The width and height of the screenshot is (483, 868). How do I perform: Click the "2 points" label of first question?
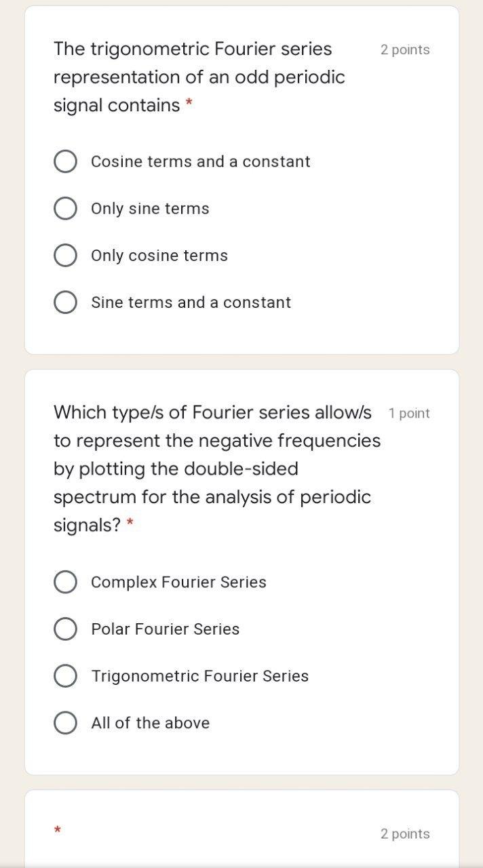(405, 50)
